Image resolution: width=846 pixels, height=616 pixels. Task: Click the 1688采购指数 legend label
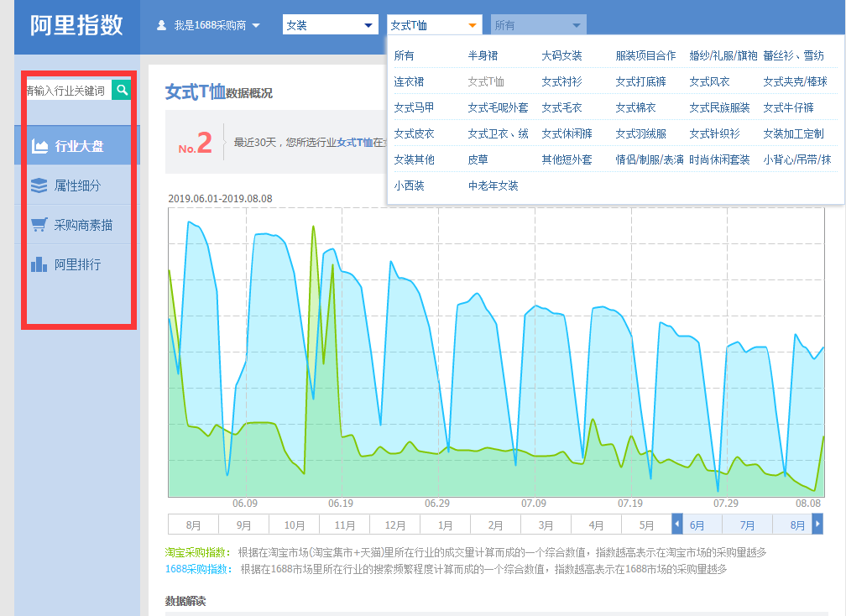(x=199, y=569)
